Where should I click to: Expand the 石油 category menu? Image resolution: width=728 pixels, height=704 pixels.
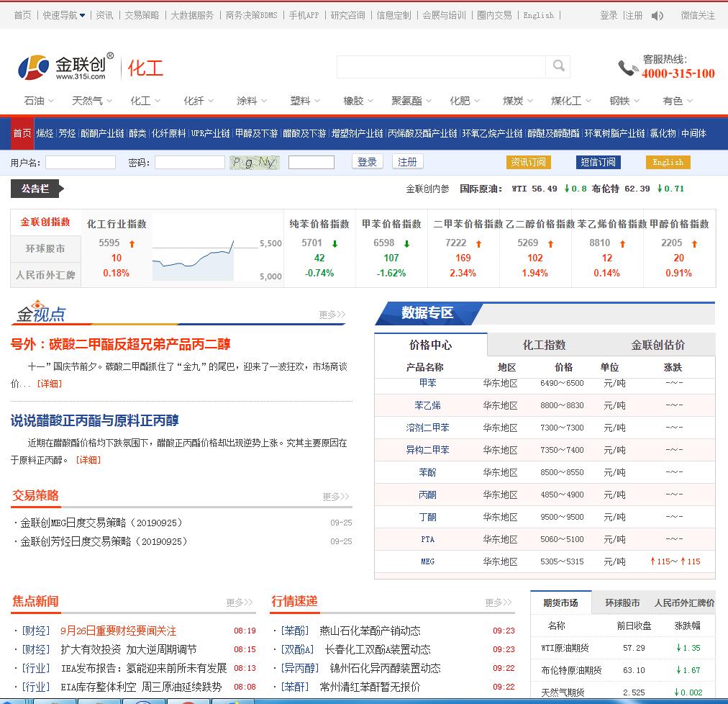(x=39, y=101)
